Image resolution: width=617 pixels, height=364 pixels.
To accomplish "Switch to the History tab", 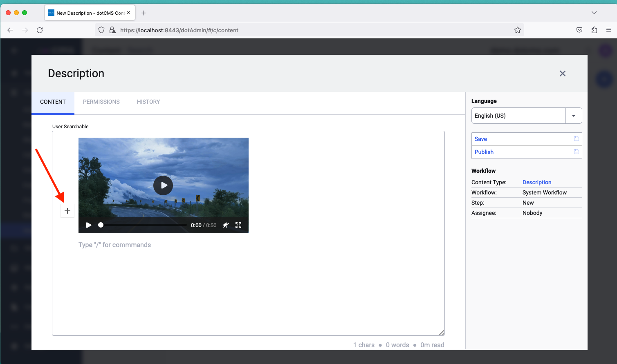I will pyautogui.click(x=148, y=102).
